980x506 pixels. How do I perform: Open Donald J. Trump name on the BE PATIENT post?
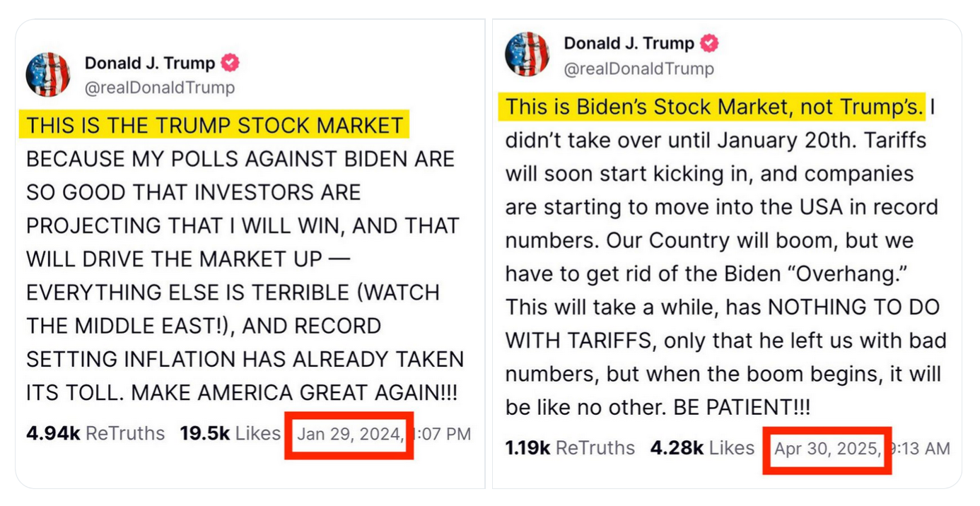[629, 44]
